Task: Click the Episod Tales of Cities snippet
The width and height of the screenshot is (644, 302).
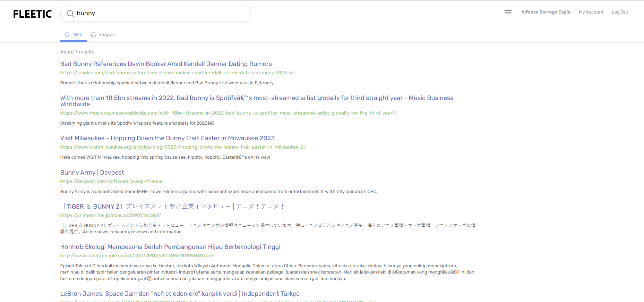Action: (x=267, y=272)
